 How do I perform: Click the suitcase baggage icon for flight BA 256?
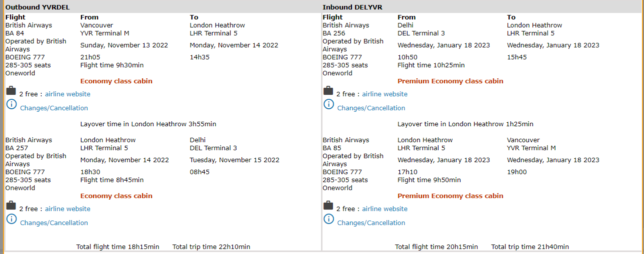(328, 91)
